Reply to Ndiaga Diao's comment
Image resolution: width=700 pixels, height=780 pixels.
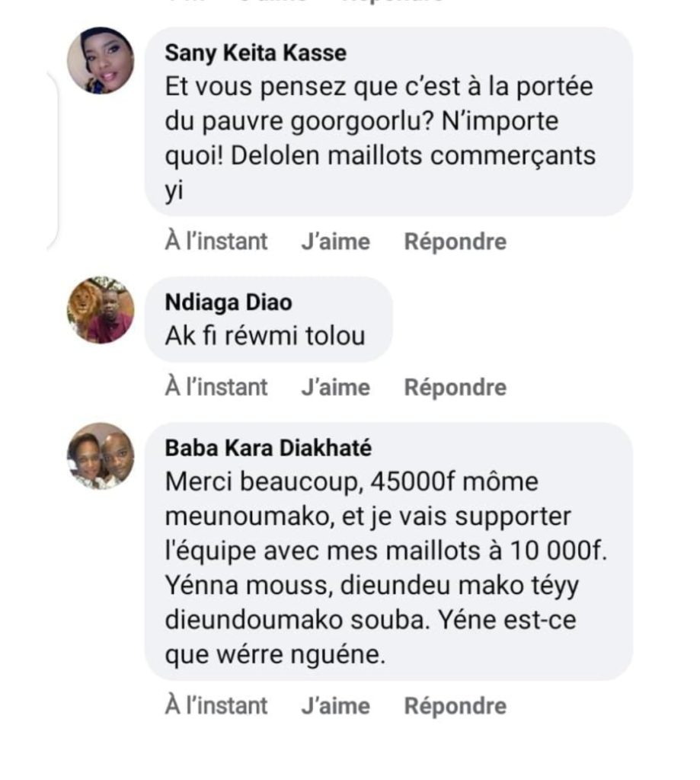[x=455, y=388]
